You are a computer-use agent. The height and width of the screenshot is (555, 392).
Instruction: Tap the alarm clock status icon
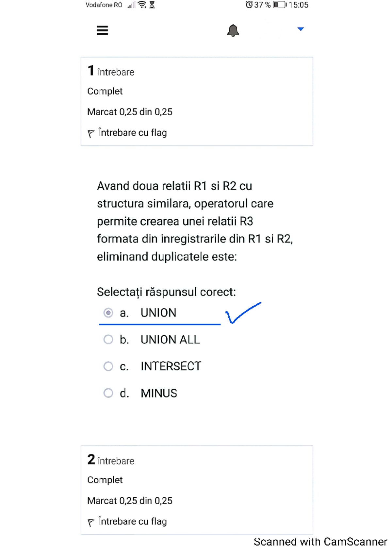[x=249, y=5]
